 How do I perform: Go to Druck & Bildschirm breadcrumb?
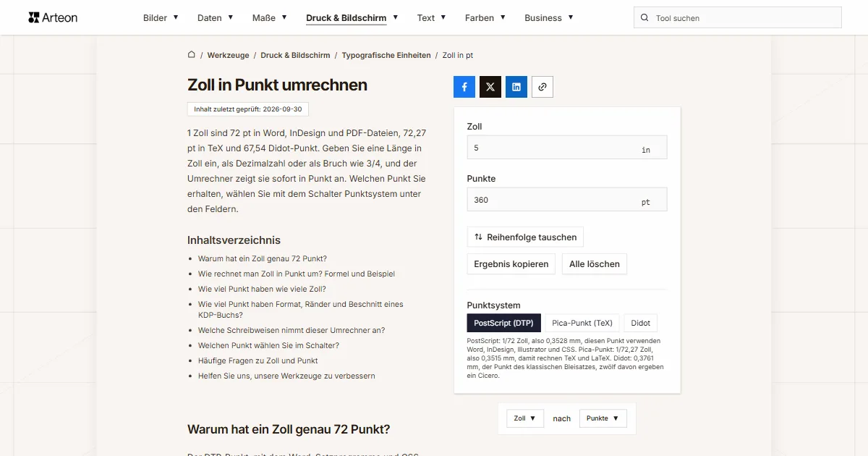295,55
